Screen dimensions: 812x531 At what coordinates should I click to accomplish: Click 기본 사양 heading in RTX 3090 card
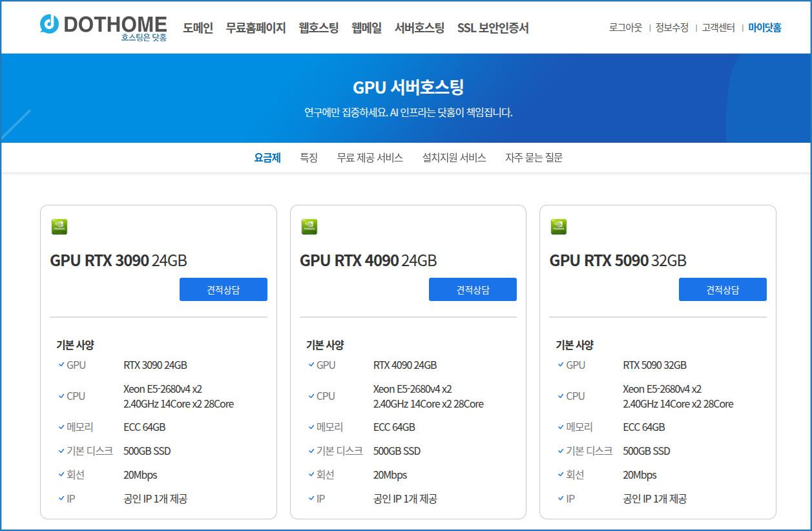click(x=76, y=345)
